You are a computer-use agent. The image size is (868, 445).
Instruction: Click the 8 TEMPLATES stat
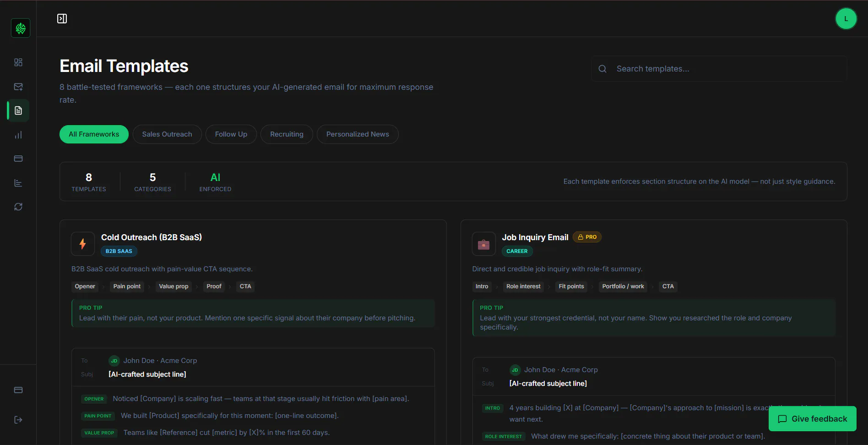[89, 182]
